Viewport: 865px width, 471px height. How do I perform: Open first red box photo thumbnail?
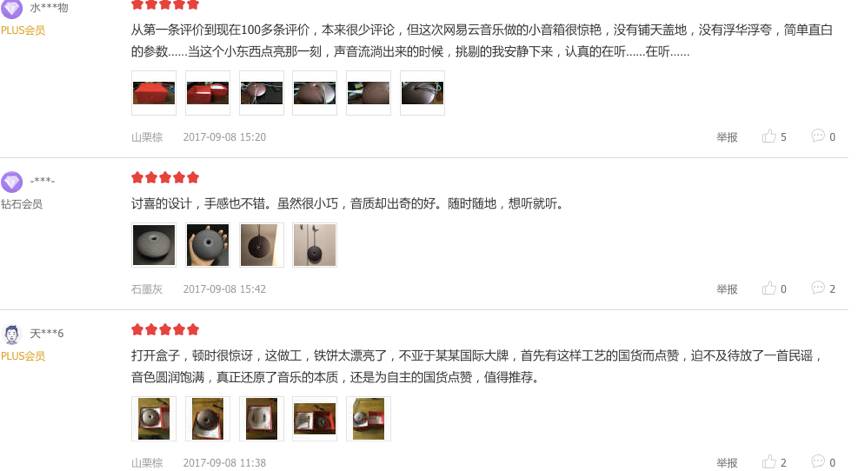[x=154, y=93]
